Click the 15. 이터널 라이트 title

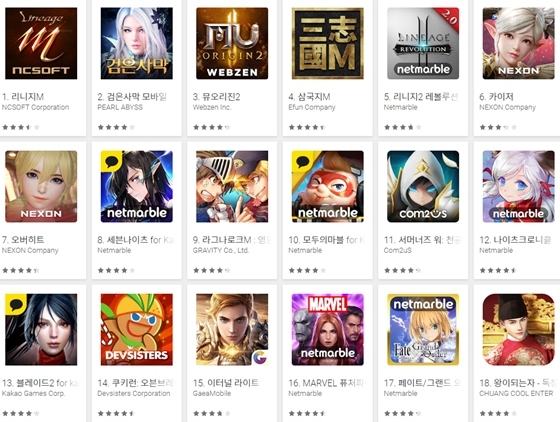(x=226, y=383)
